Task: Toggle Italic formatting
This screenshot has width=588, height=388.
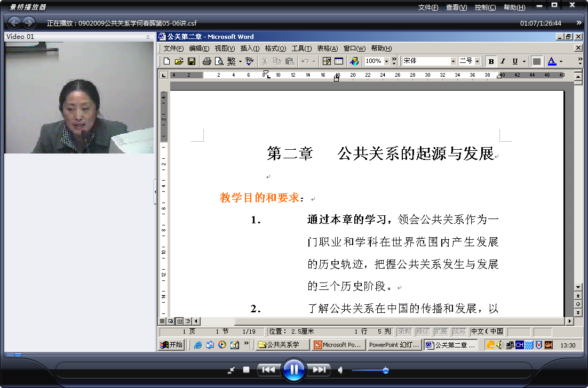Action: [503, 61]
